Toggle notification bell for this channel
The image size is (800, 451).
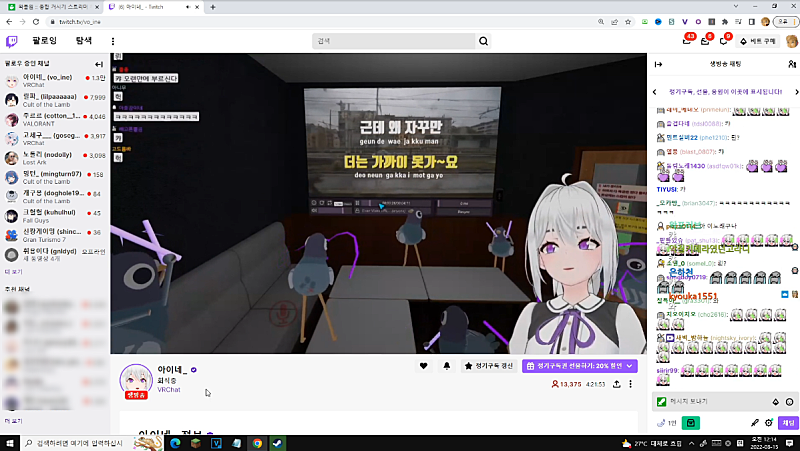[x=446, y=366]
